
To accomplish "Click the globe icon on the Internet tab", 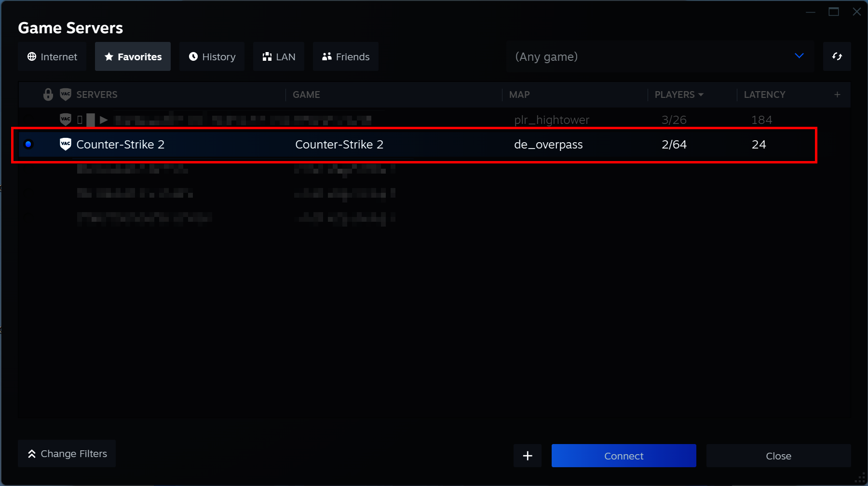I will pos(32,56).
